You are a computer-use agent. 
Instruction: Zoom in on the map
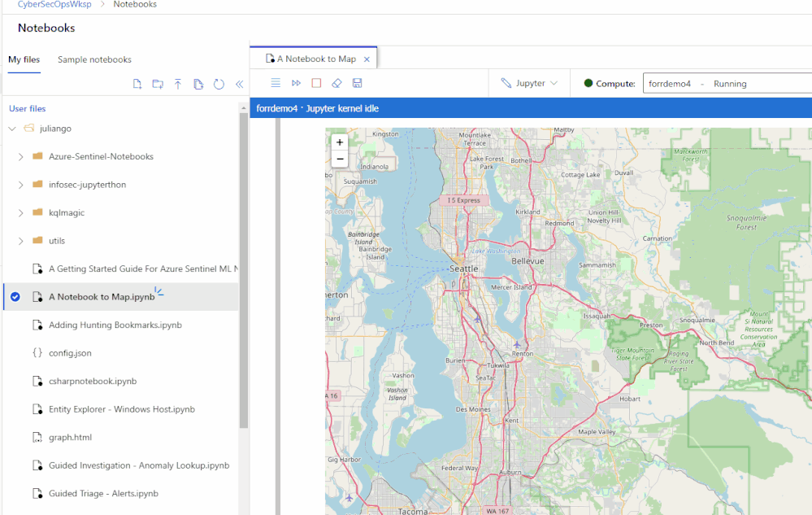[340, 142]
